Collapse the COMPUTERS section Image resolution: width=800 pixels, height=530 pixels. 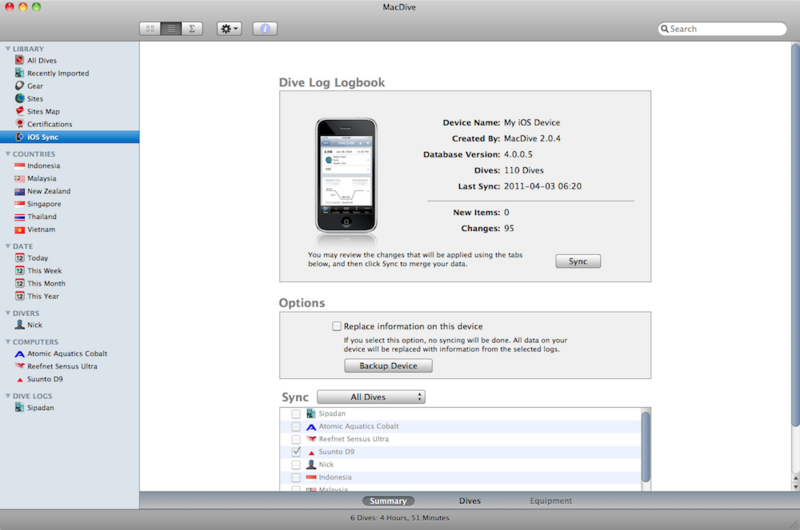tap(8, 342)
